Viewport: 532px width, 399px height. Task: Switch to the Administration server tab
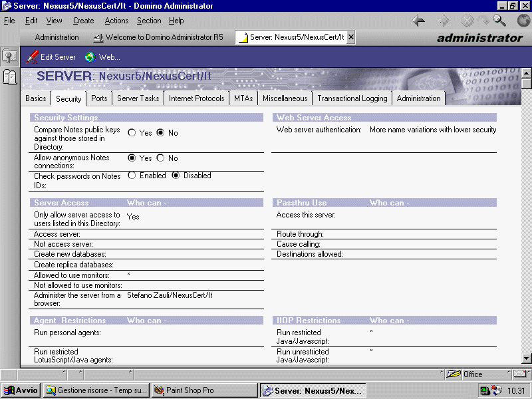click(x=419, y=98)
